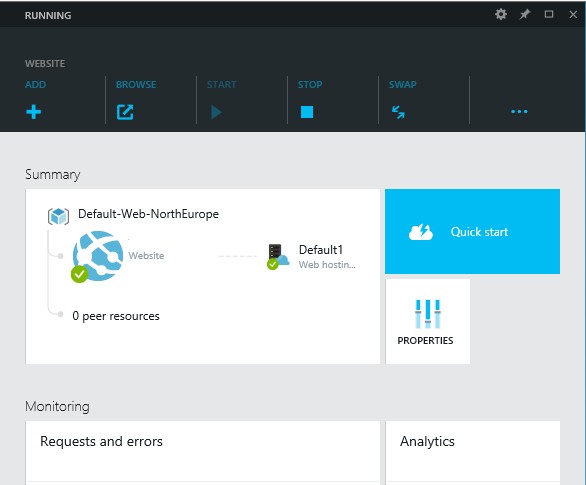586x485 pixels.
Task: Maximize the blade window
Action: 549,14
